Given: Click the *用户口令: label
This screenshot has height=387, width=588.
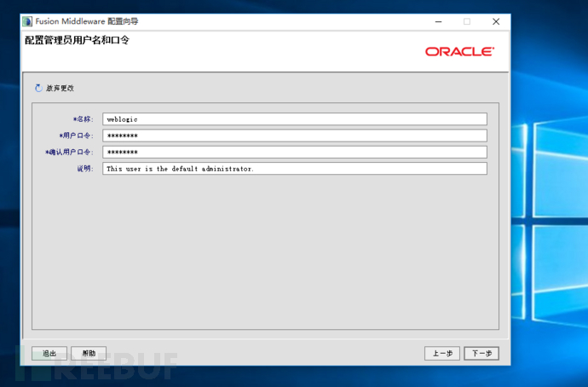Looking at the screenshot, I should point(76,136).
